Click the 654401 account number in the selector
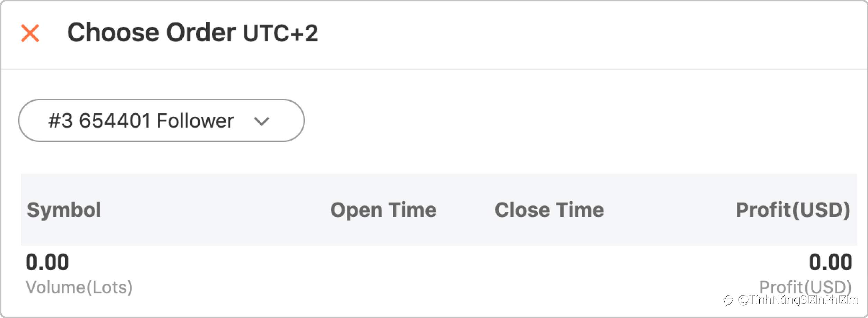 115,121
